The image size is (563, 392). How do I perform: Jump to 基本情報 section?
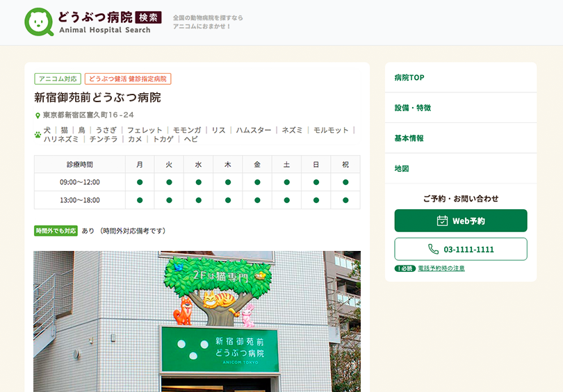click(409, 138)
